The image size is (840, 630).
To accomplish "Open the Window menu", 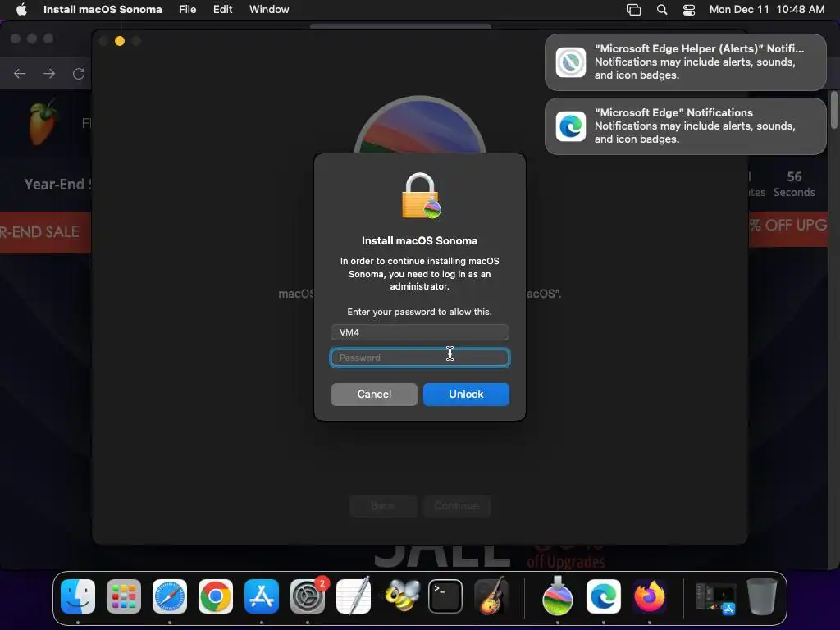I will [x=269, y=9].
